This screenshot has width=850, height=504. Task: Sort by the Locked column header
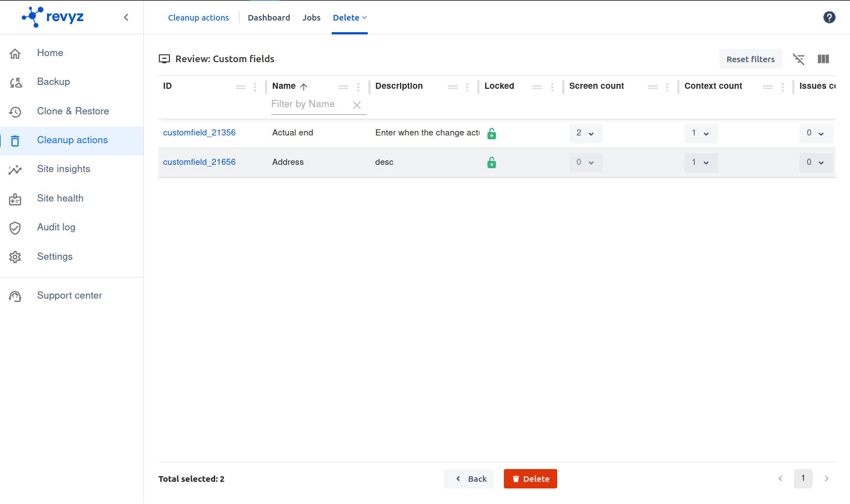pos(499,86)
